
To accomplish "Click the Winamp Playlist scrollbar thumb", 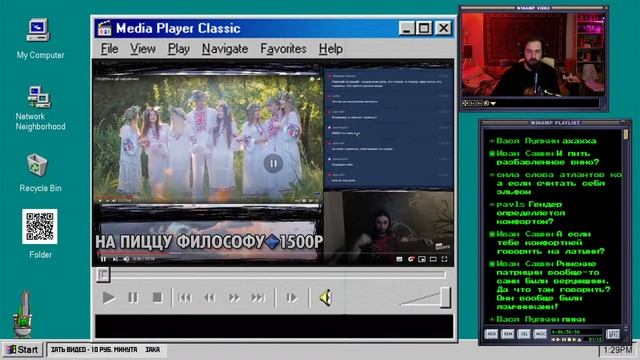I will point(626,134).
